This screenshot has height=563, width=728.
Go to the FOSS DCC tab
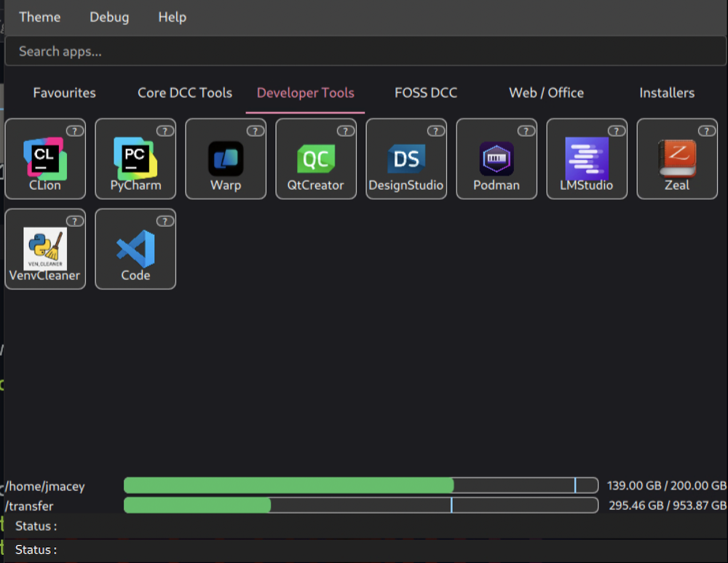[426, 93]
